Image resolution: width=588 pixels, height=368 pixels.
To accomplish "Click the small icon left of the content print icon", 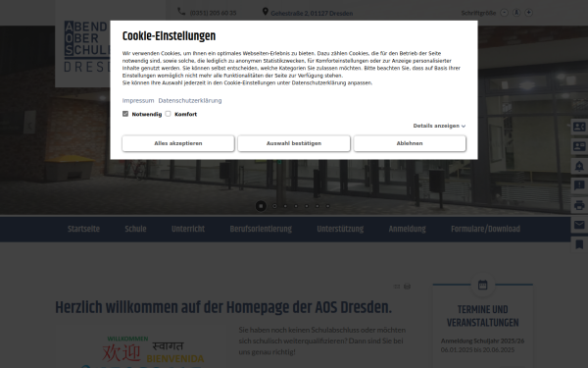I will pos(397,287).
